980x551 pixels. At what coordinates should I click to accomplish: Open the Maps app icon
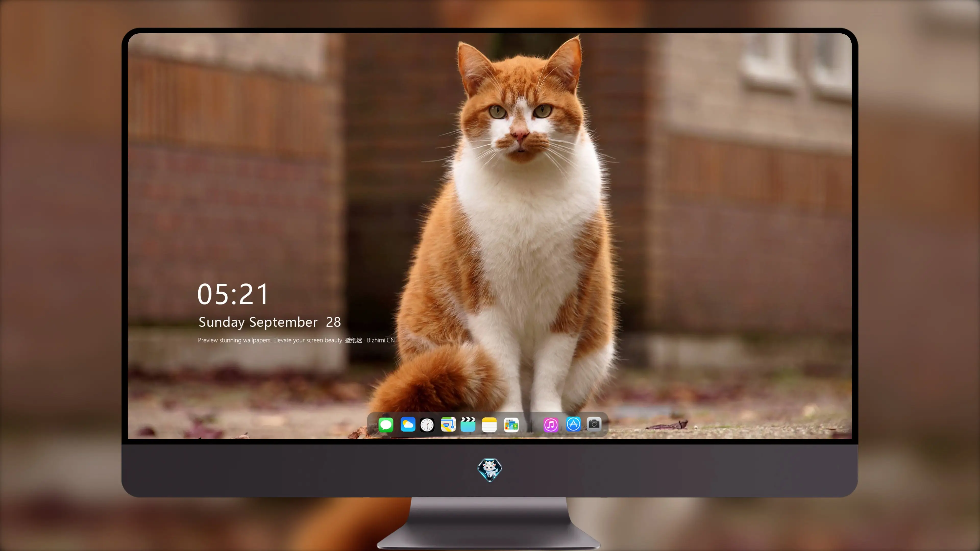pos(448,424)
